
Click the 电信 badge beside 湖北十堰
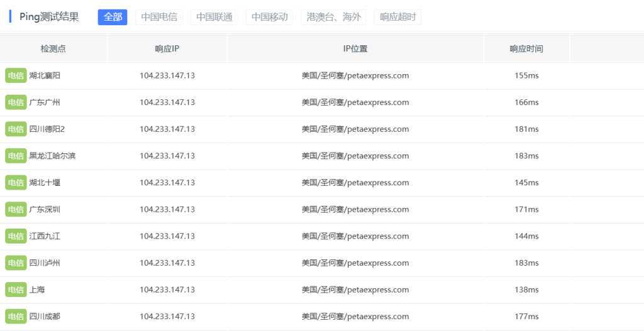(x=16, y=183)
